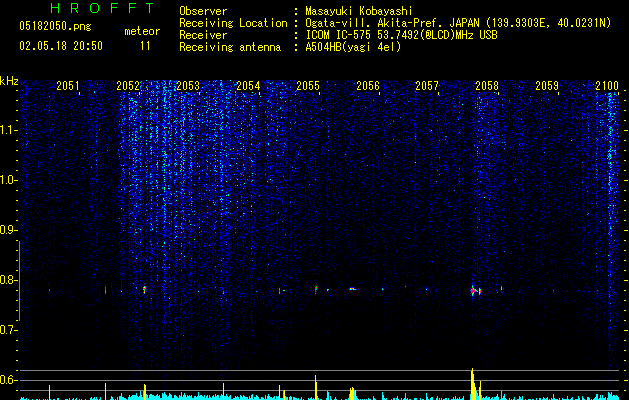Click the 1.0 kHz axis label
This screenshot has width=629, height=400.
pos(8,180)
